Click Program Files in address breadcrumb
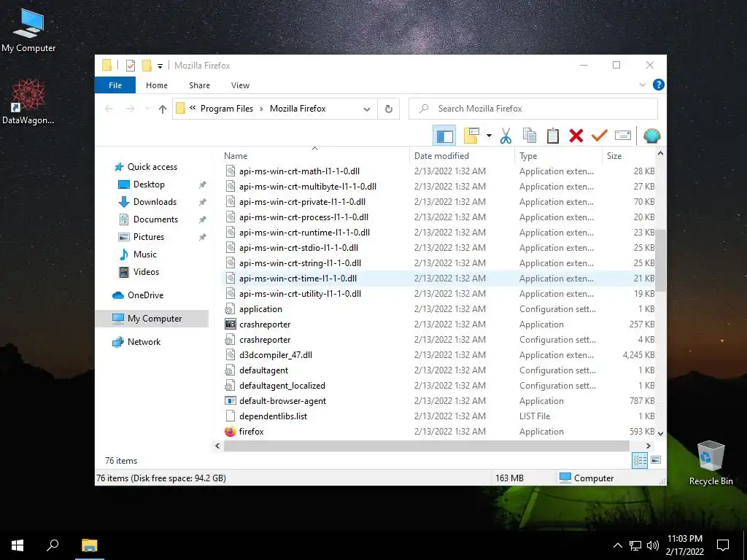747x560 pixels. point(227,109)
